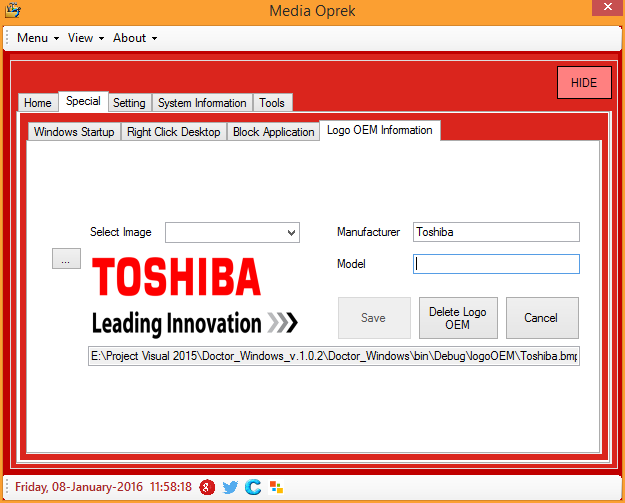Focus the Model text field
Viewport: 625px width, 503px height.
pyautogui.click(x=496, y=264)
